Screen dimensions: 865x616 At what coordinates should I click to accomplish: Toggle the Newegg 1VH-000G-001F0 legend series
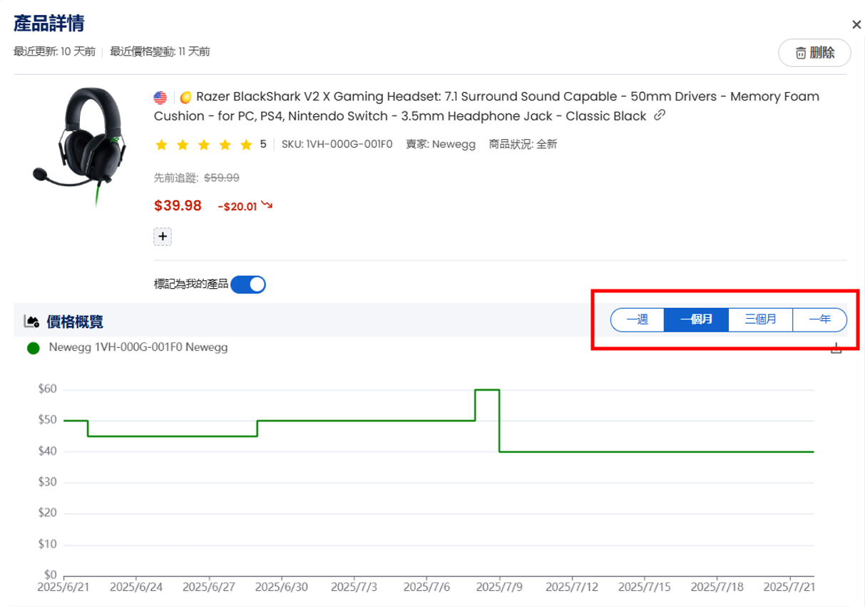tap(128, 349)
